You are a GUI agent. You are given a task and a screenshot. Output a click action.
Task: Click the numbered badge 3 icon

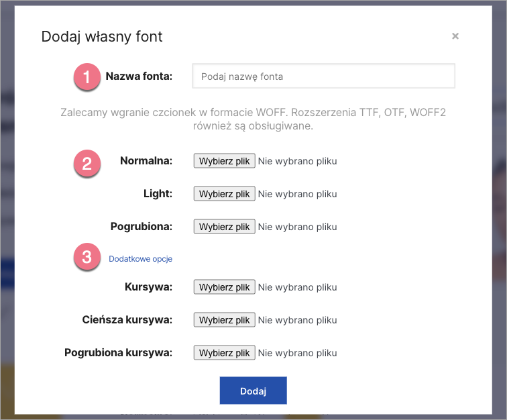[x=87, y=258]
